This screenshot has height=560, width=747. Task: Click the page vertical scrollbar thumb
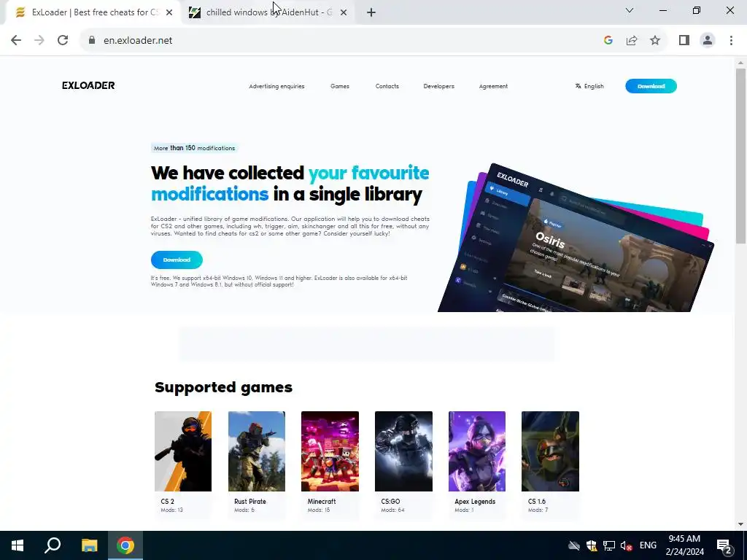pyautogui.click(x=740, y=155)
